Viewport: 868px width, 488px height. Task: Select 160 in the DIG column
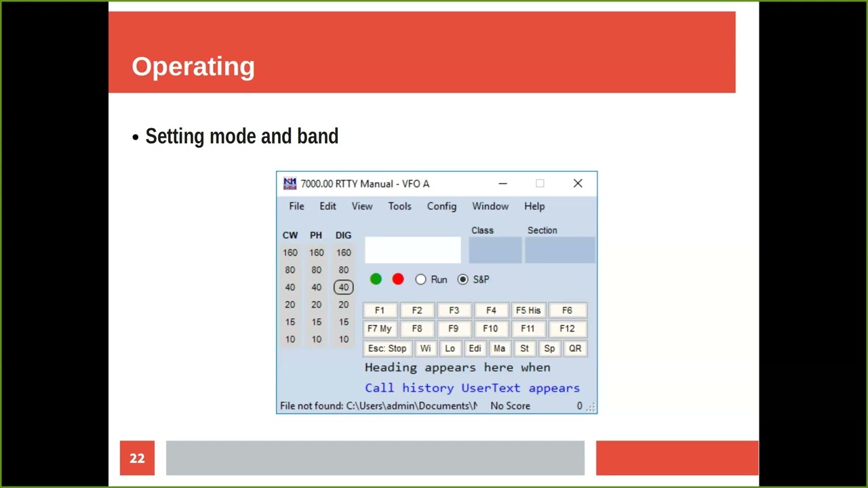(x=344, y=253)
